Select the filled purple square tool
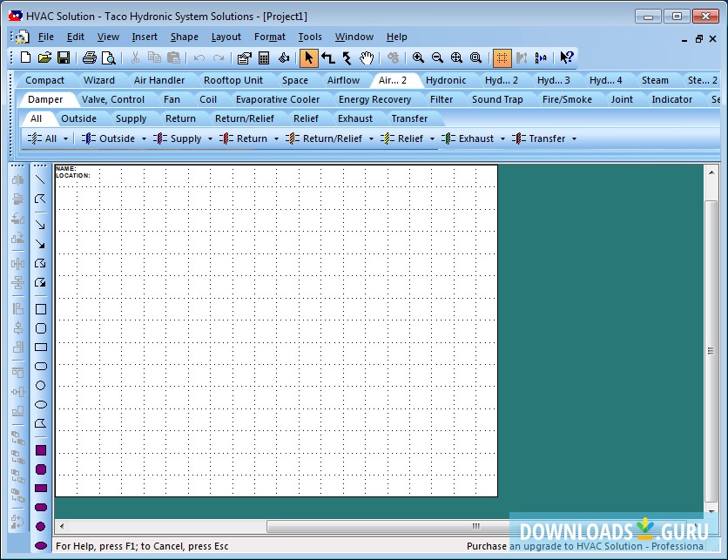 click(41, 450)
